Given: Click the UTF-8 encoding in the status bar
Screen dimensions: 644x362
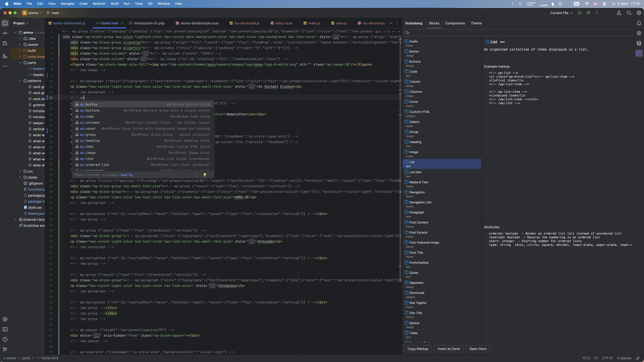Looking at the screenshot, I should pyautogui.click(x=607, y=358).
